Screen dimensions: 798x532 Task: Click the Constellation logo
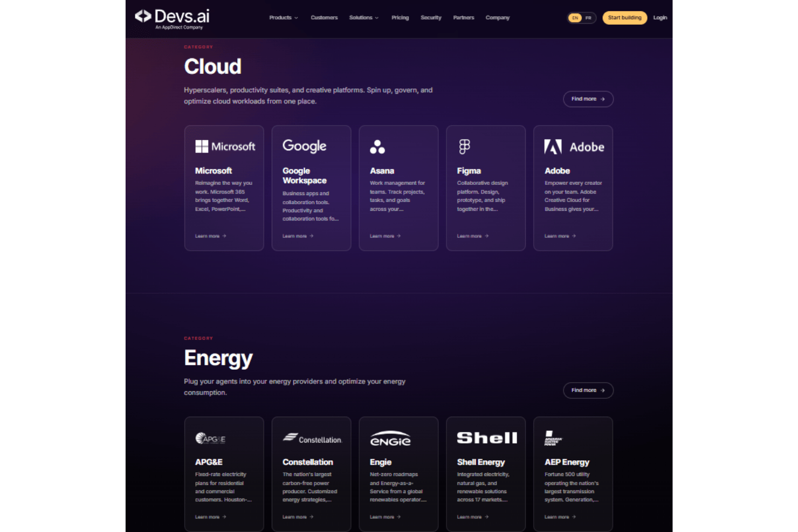tap(312, 438)
